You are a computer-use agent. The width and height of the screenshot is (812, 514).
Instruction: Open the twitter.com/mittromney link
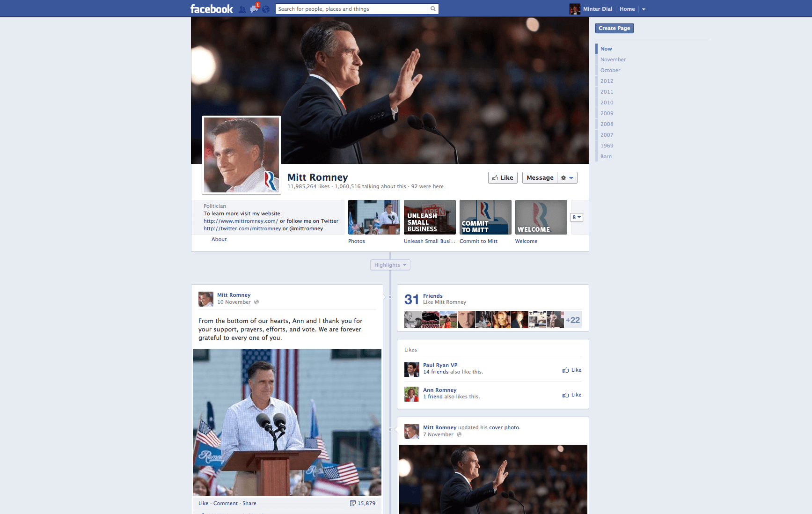click(242, 228)
